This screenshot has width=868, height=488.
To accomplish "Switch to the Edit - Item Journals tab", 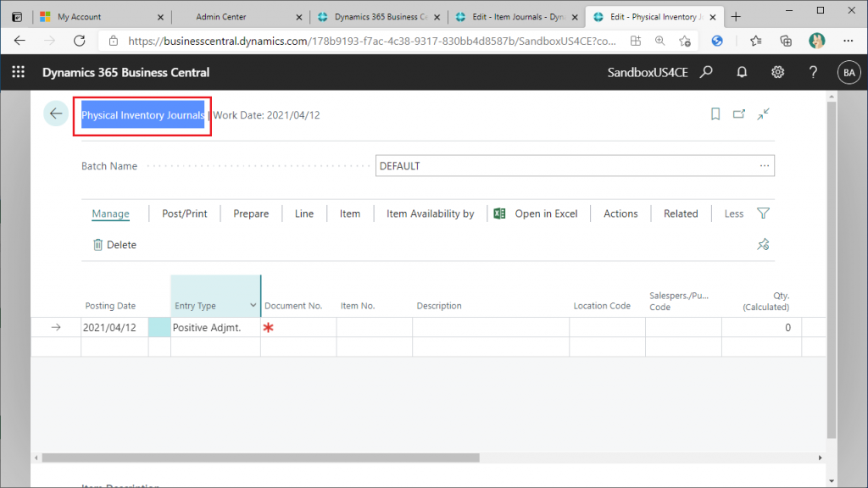I will (x=517, y=17).
